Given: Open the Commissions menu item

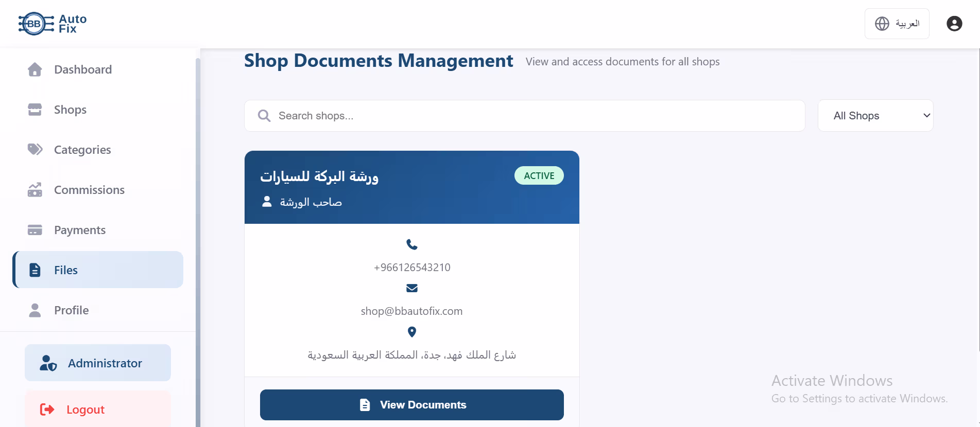Looking at the screenshot, I should click(98, 190).
